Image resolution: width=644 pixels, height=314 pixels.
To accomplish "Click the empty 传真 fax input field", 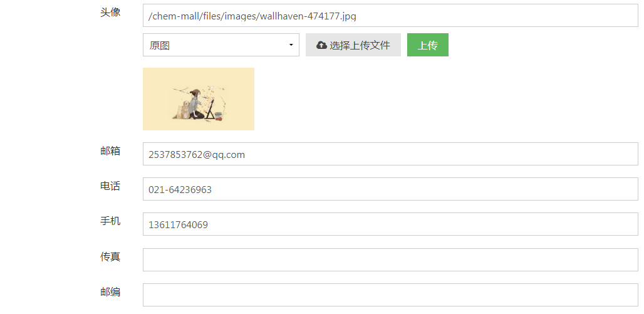I will point(390,259).
